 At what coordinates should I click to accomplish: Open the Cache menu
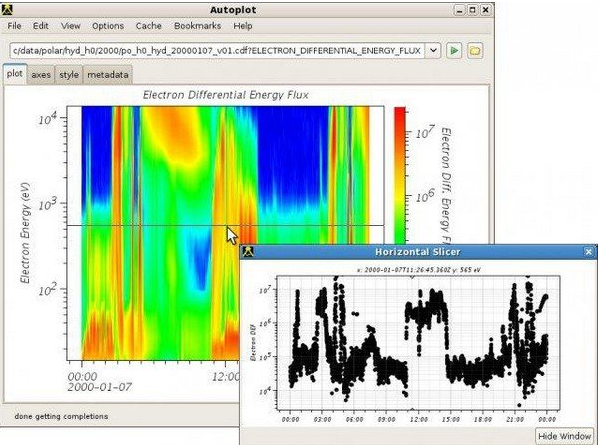[x=149, y=26]
